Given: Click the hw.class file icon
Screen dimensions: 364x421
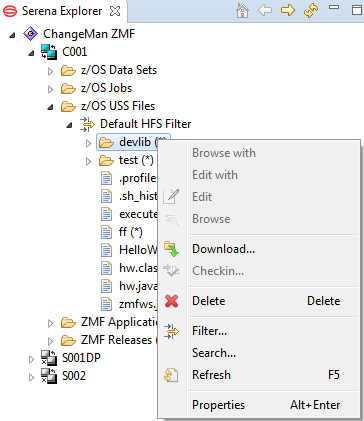Looking at the screenshot, I should [106, 268].
